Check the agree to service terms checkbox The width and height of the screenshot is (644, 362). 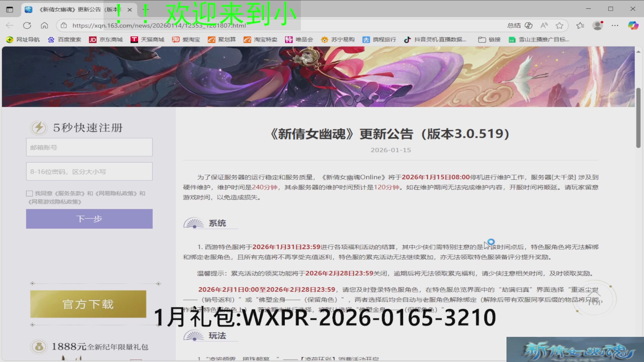coord(30,193)
